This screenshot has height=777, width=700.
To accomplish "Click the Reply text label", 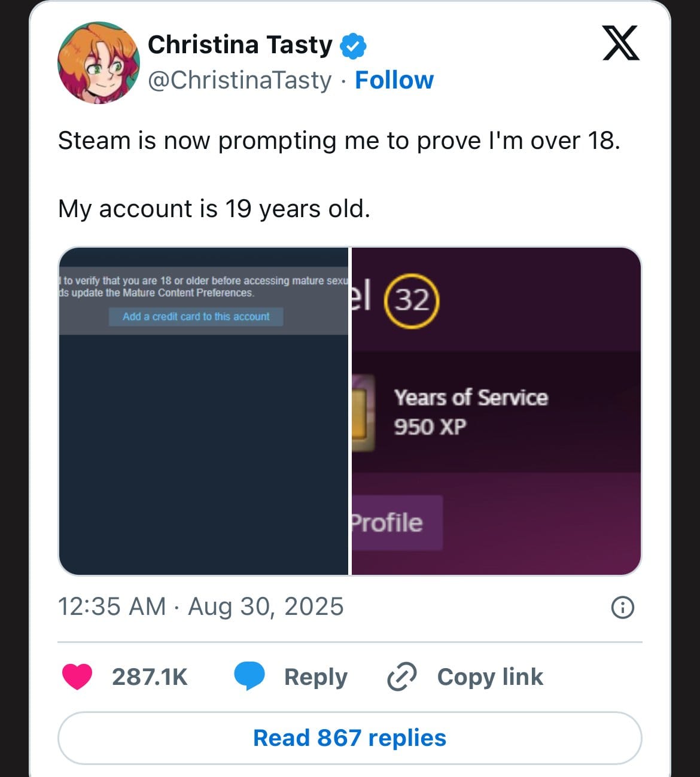I will click(x=315, y=677).
